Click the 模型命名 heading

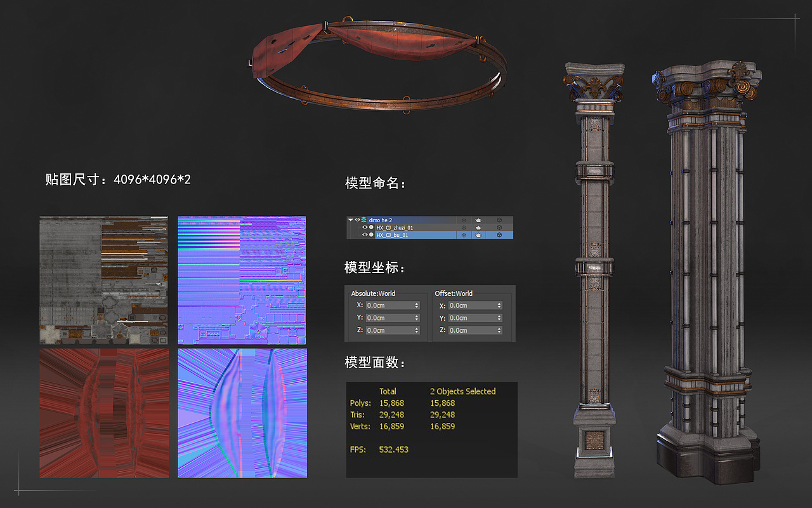click(x=376, y=184)
